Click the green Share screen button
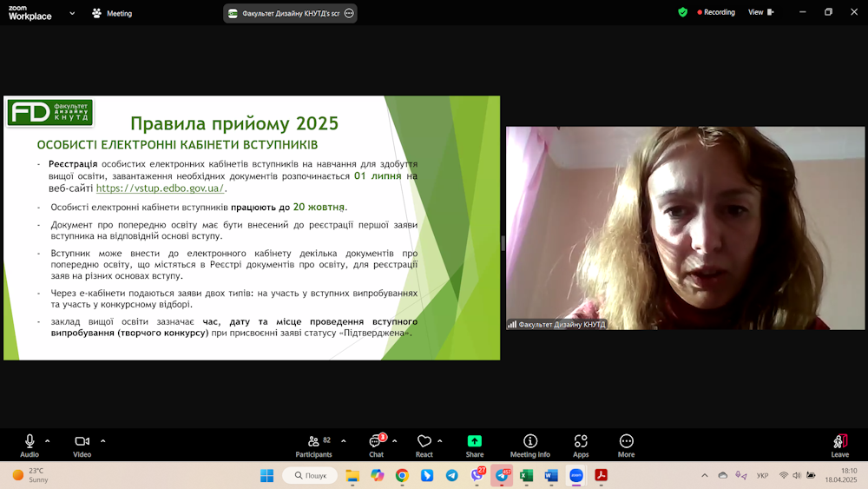Image resolution: width=868 pixels, height=489 pixels. tap(475, 446)
